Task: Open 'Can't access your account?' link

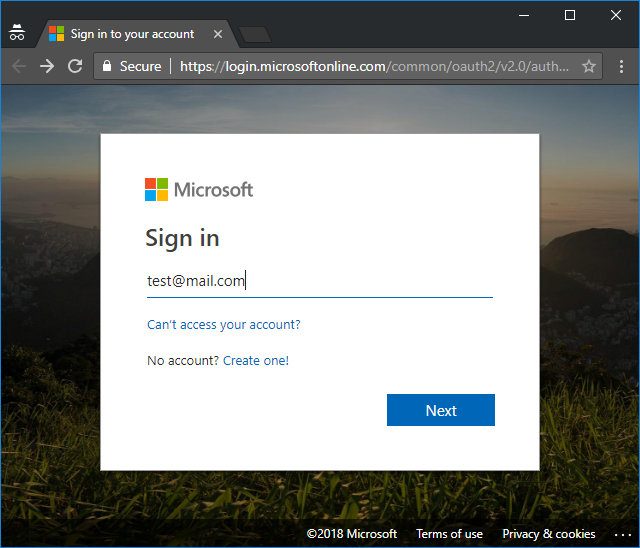Action: [223, 325]
